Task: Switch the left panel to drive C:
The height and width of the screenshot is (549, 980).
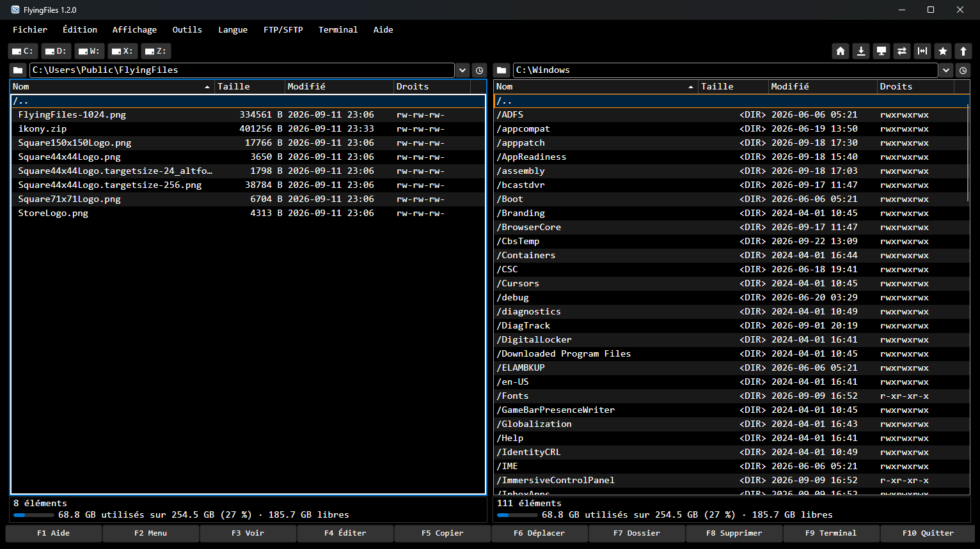Action: 23,51
